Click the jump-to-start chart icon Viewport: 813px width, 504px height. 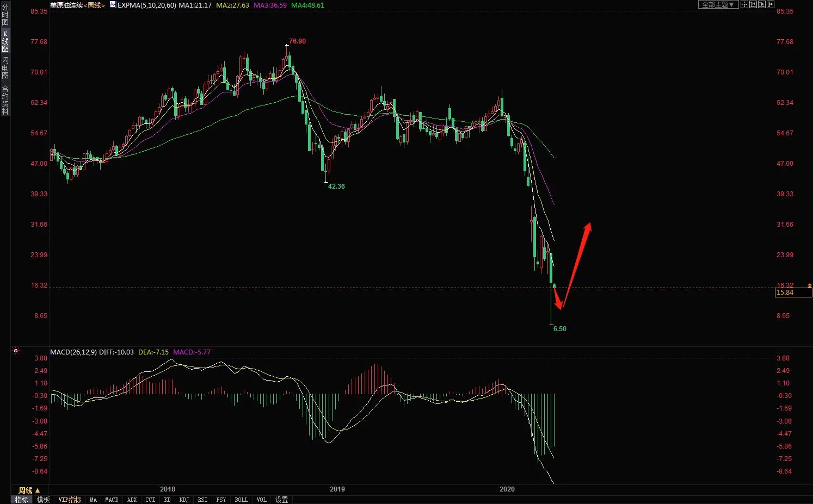point(753,4)
